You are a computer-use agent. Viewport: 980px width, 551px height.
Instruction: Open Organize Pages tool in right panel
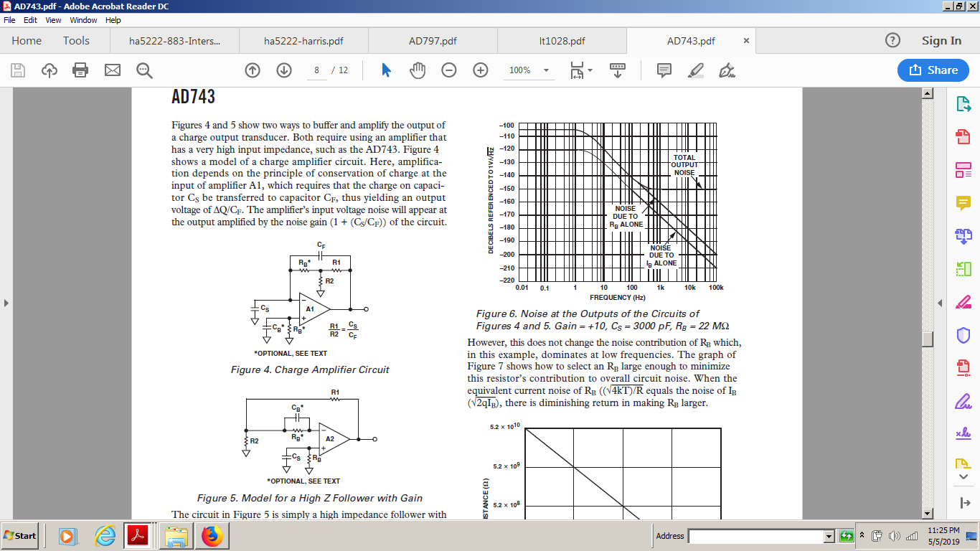point(963,269)
